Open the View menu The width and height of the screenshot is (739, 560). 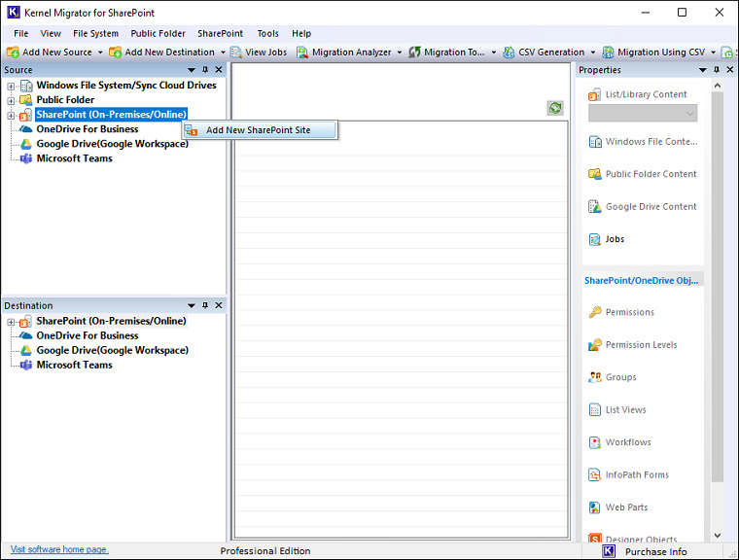51,33
